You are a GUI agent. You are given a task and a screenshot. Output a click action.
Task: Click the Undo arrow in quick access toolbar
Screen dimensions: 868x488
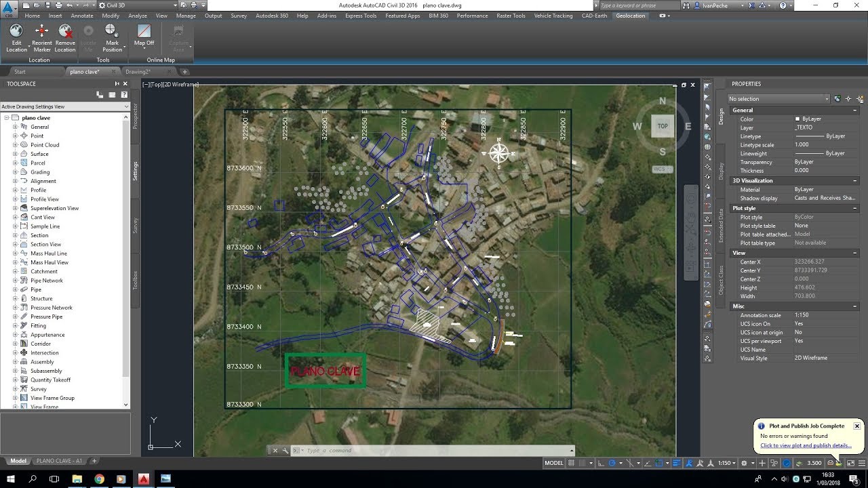(68, 5)
